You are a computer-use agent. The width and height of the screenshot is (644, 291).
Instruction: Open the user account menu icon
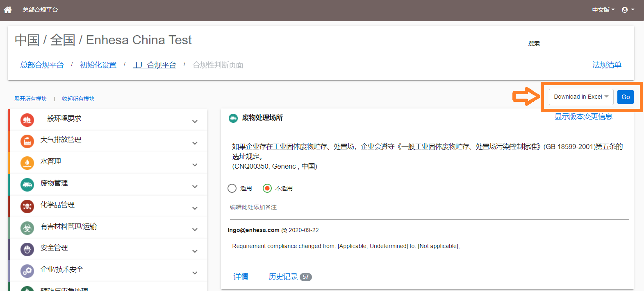tap(628, 9)
